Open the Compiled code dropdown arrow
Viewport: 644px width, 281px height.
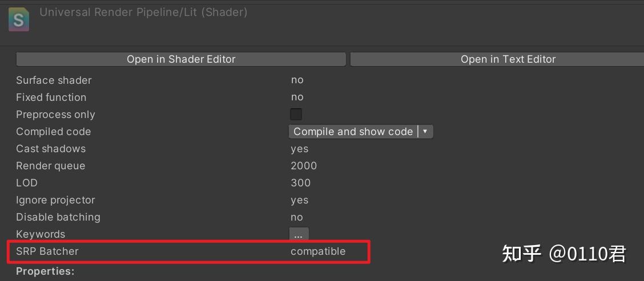[425, 132]
